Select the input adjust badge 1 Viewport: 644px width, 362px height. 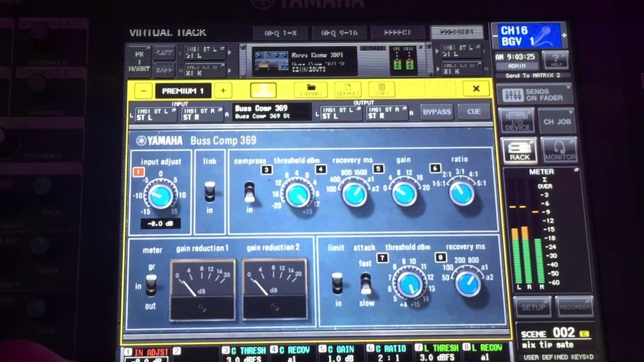coord(139,172)
